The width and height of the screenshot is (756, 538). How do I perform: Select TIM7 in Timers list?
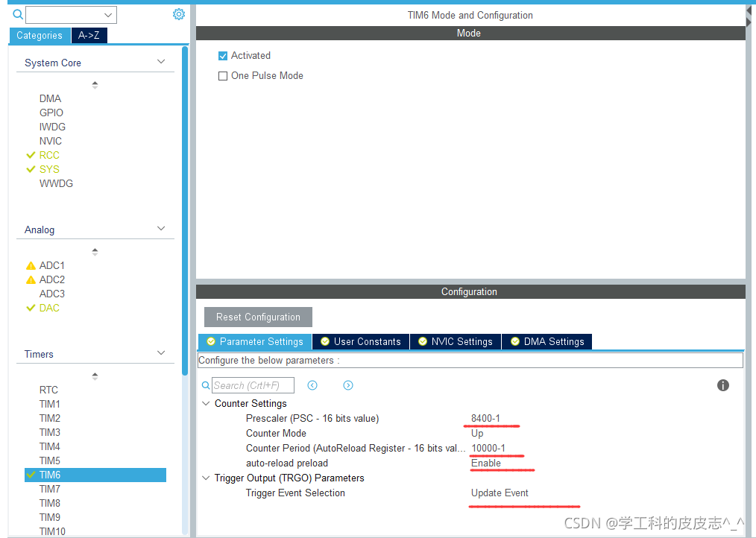[50, 490]
